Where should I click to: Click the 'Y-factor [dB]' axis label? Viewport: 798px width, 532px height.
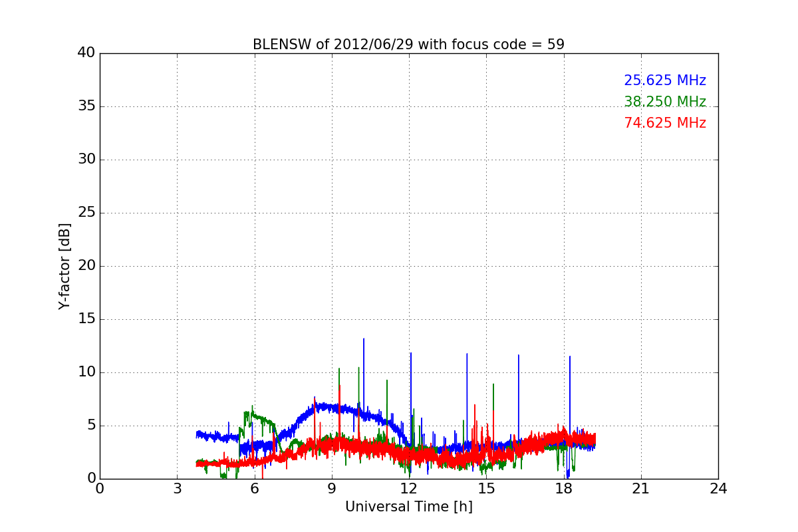pyautogui.click(x=65, y=266)
